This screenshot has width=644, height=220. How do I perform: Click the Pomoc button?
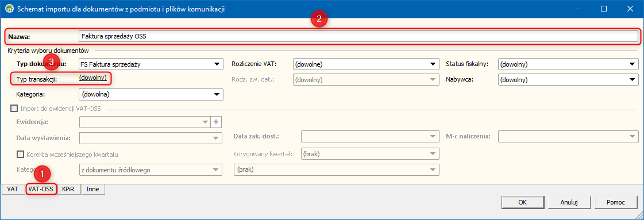tap(616, 202)
